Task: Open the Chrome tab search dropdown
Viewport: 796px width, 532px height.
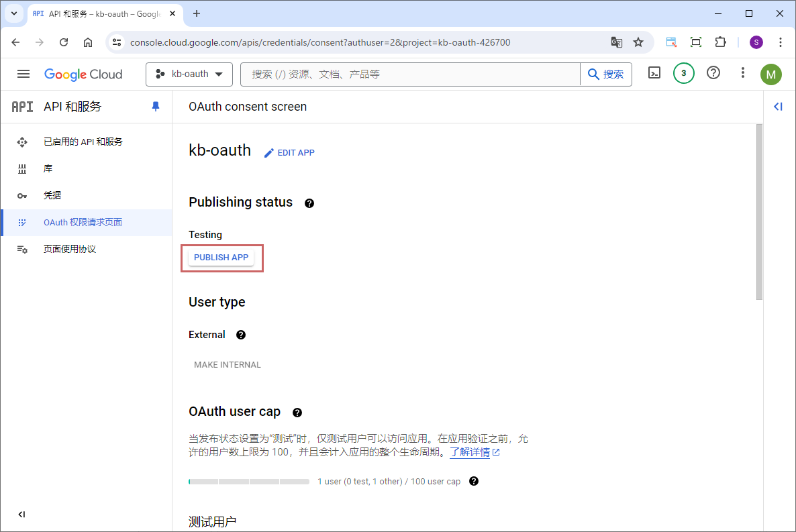Action: tap(13, 13)
